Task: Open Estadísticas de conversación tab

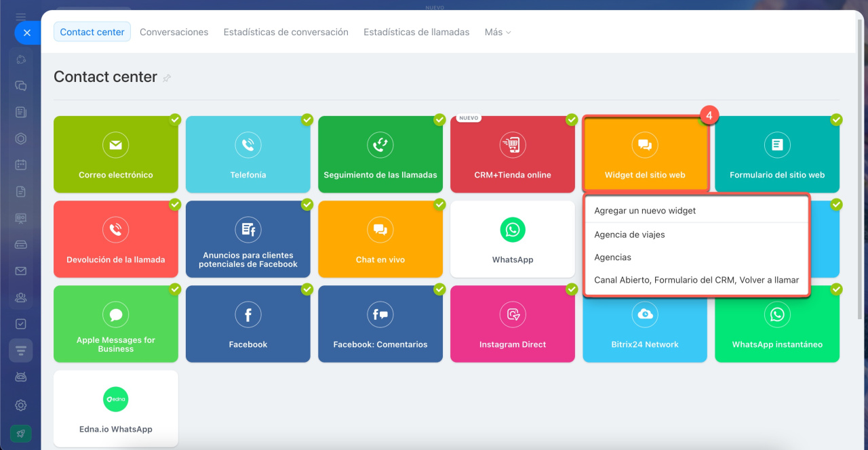Action: click(286, 32)
